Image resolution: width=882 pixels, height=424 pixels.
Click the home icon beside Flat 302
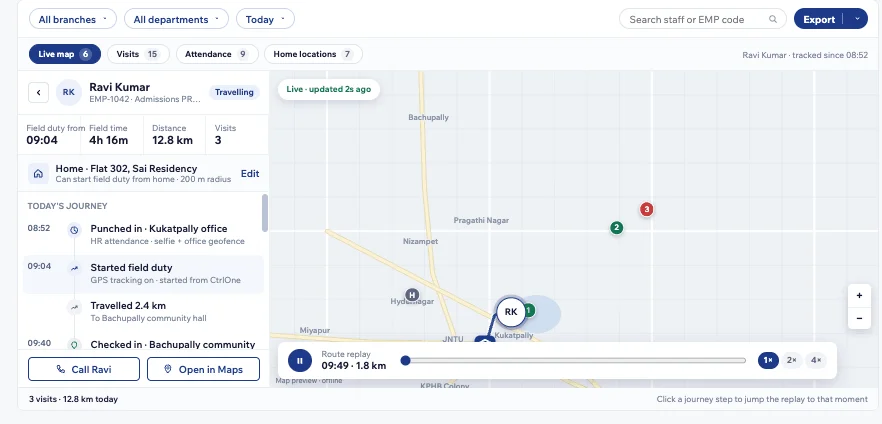(x=38, y=174)
